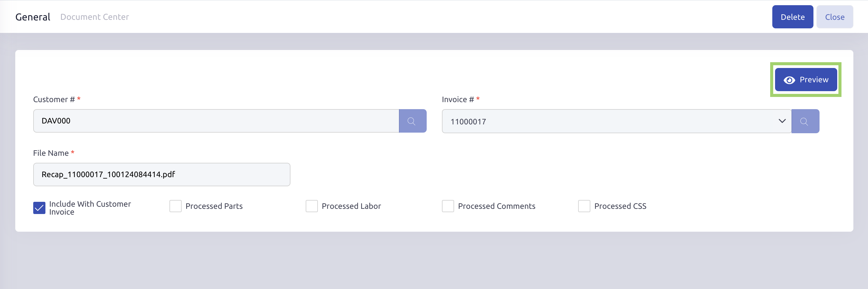Viewport: 868px width, 289px height.
Task: Select the General tab
Action: pos(33,17)
